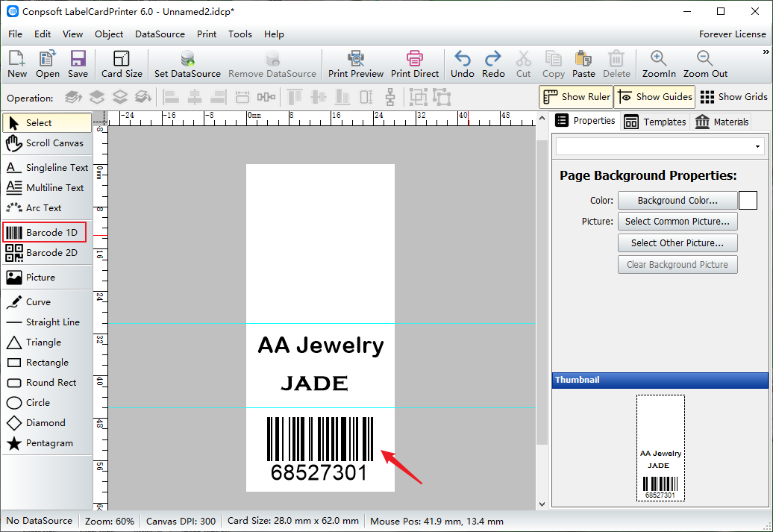
Task: Click the group objects operation icon
Action: point(418,97)
